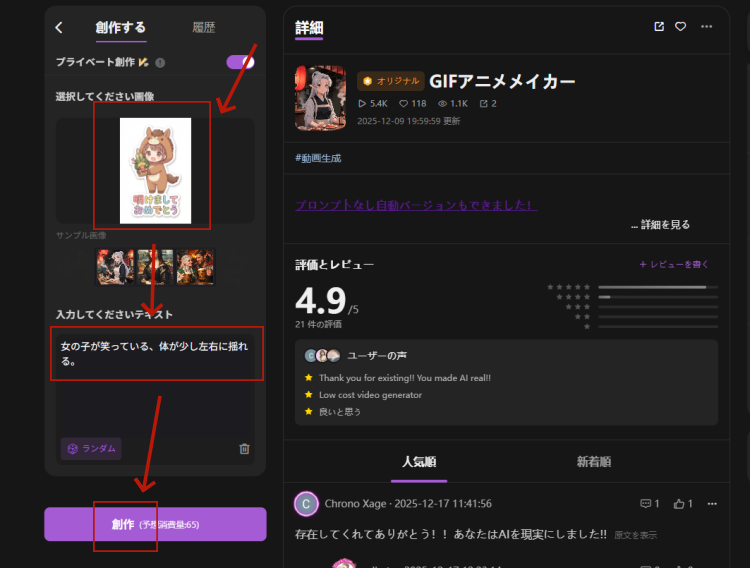Select the first sample image thumbnail
The width and height of the screenshot is (750, 568).
click(x=115, y=267)
